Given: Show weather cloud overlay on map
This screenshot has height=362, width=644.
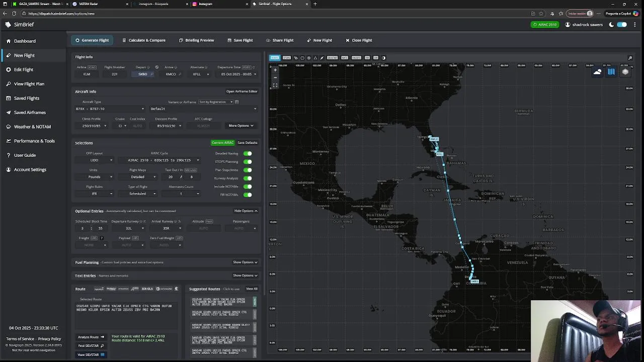Looking at the screenshot, I should pos(597,72).
